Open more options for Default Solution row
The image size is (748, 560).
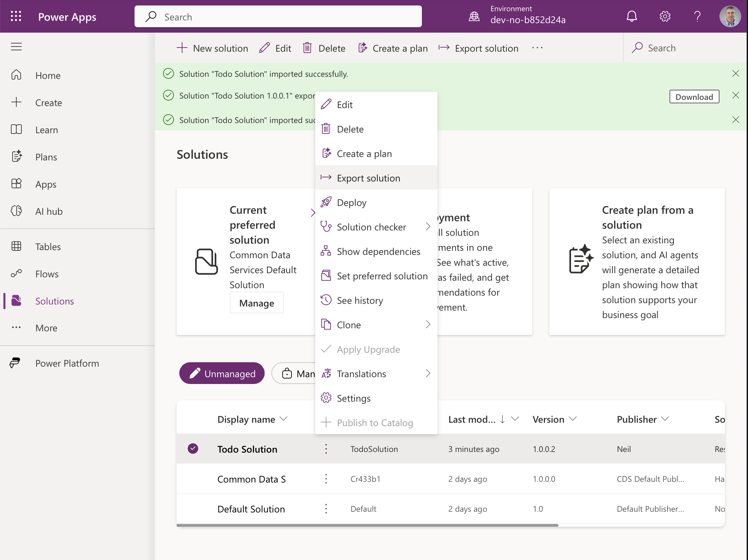point(326,509)
